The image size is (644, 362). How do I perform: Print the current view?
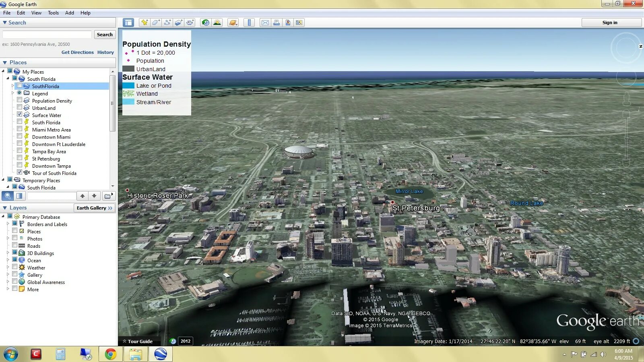pos(277,23)
